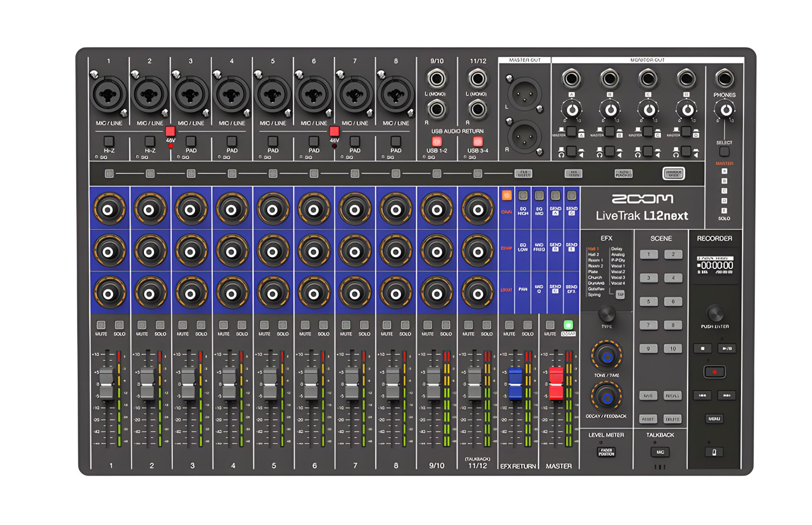Toggle the USB 1-2 audio return button
This screenshot has width=812, height=525.
(437, 141)
